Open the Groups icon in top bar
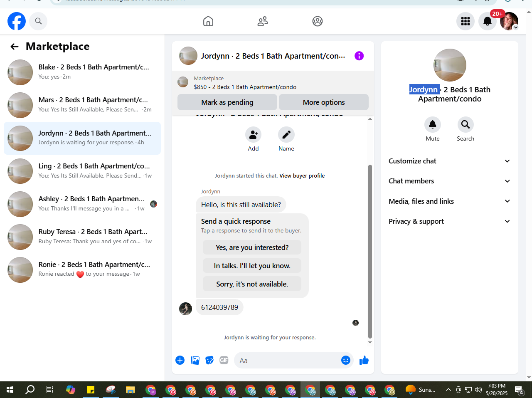This screenshot has height=398, width=532. (x=318, y=21)
